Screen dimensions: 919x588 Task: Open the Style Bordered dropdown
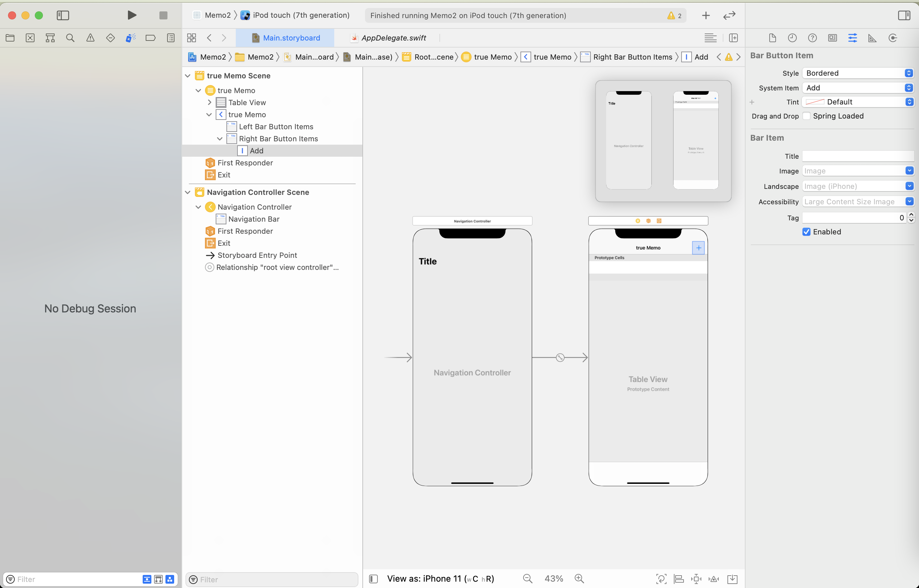coord(857,73)
